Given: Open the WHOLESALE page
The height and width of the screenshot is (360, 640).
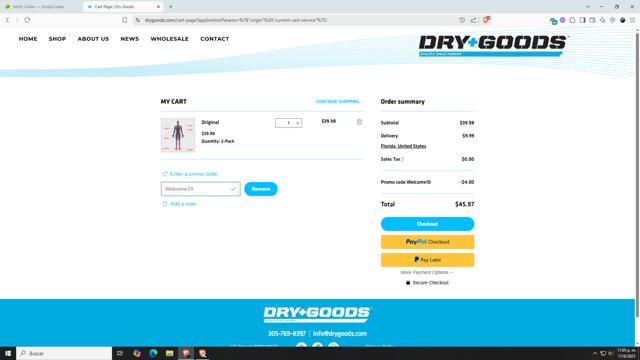Looking at the screenshot, I should (x=169, y=39).
